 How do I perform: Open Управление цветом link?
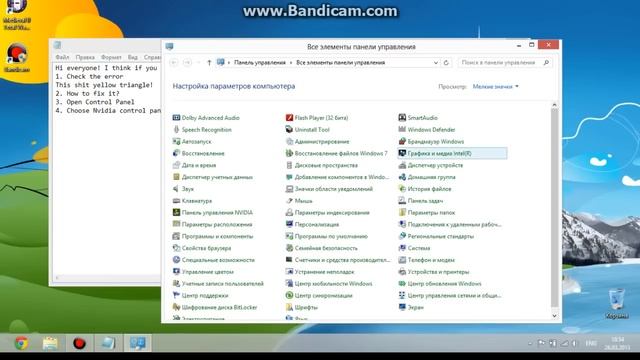pos(207,271)
